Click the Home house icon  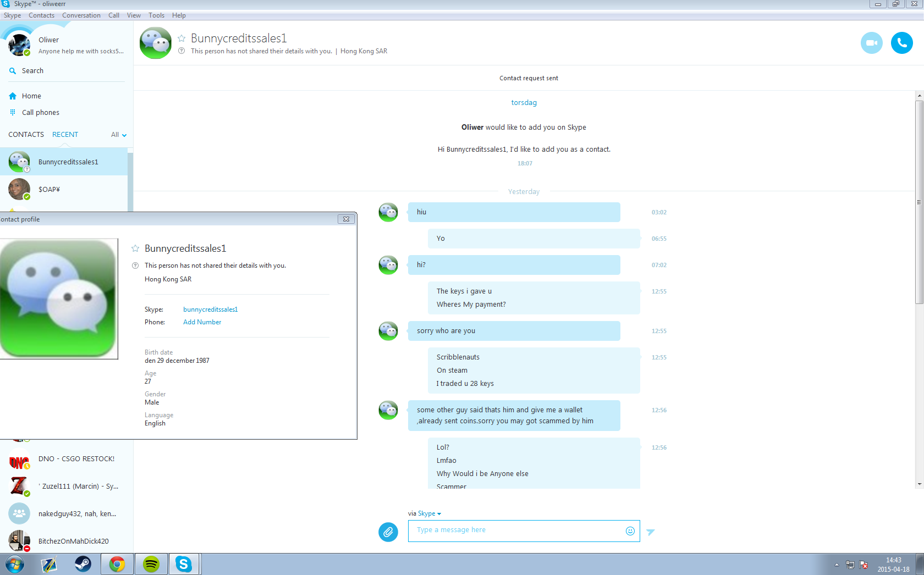[x=13, y=96]
